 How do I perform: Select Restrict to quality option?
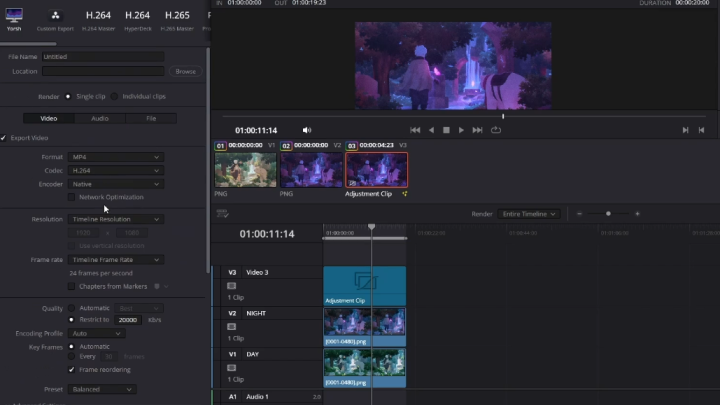tap(71, 320)
